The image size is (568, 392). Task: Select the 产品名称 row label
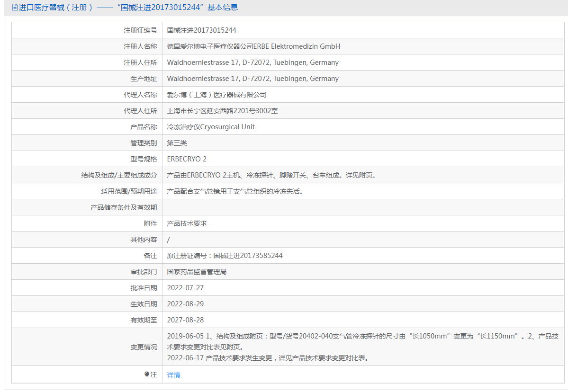click(x=144, y=127)
